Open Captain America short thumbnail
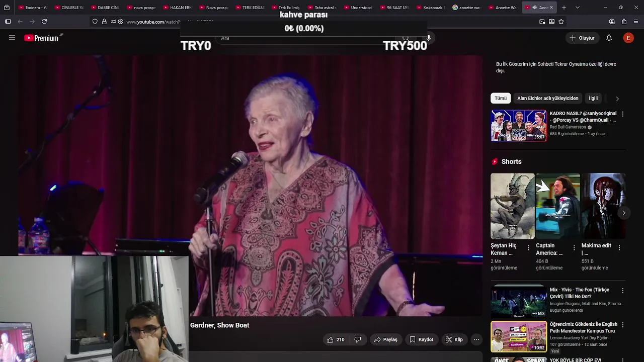The height and width of the screenshot is (362, 644). point(558,206)
